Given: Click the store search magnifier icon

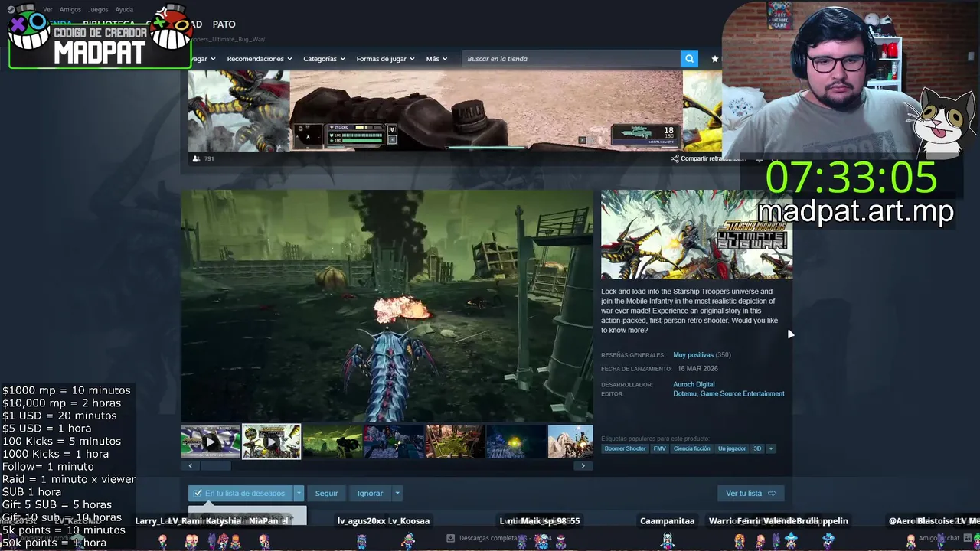Looking at the screenshot, I should coord(690,59).
